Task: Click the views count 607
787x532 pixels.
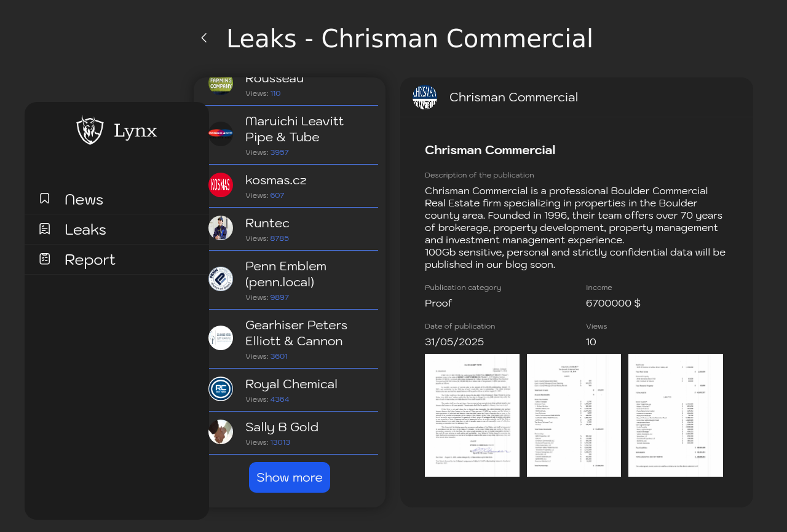Action: pos(277,195)
